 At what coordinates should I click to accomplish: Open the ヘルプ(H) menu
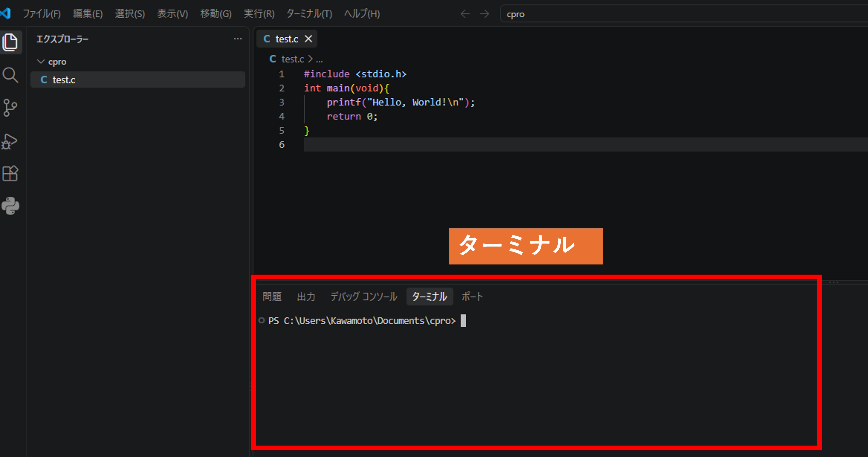click(362, 14)
